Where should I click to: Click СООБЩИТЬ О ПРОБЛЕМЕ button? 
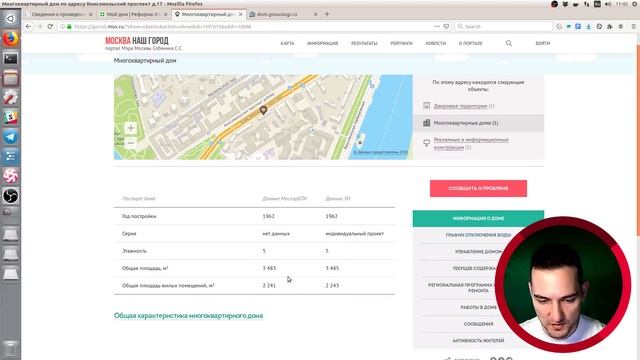coord(478,188)
